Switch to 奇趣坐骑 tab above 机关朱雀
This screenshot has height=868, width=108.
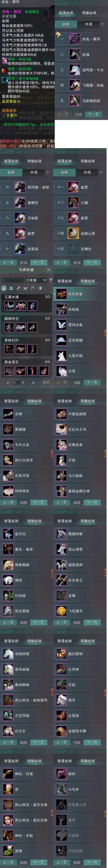pos(88,281)
